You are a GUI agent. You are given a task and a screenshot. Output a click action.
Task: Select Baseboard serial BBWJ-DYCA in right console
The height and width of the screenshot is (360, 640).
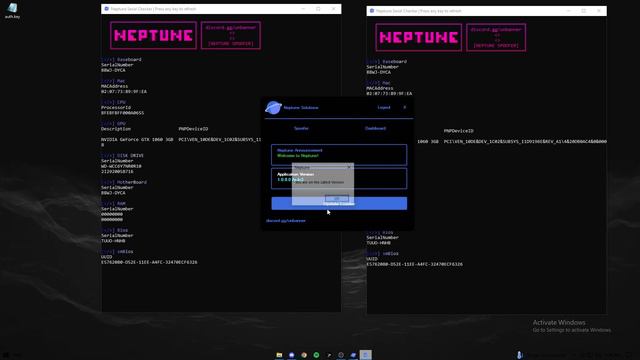pos(379,72)
